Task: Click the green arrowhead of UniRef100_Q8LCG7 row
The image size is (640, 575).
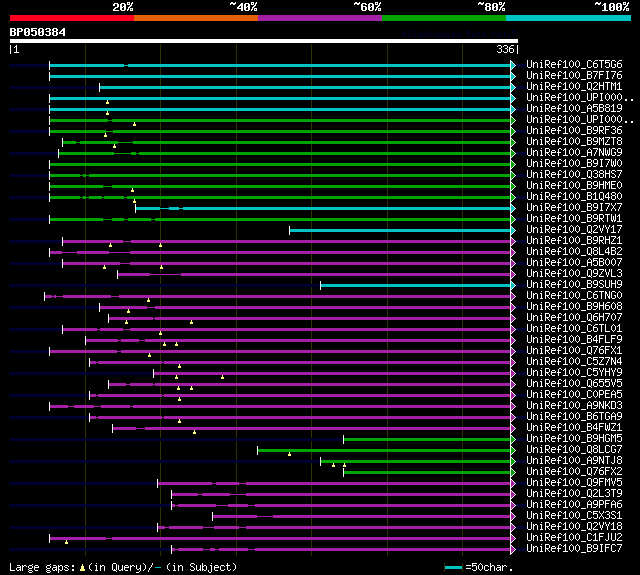Action: (513, 451)
